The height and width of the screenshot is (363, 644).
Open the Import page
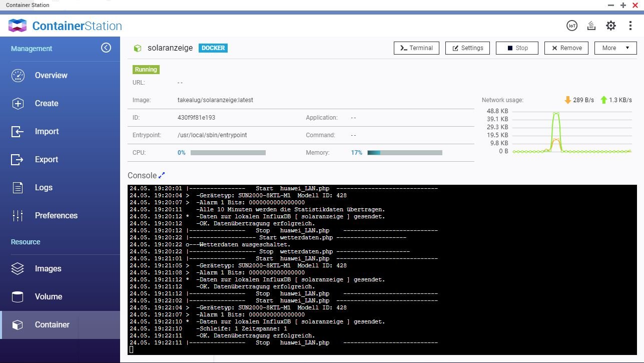coord(47,131)
